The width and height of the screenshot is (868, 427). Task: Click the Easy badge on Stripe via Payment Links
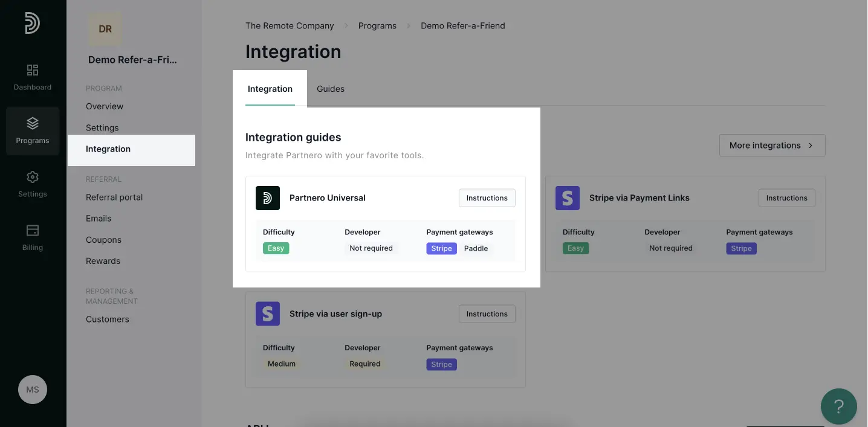tap(576, 248)
